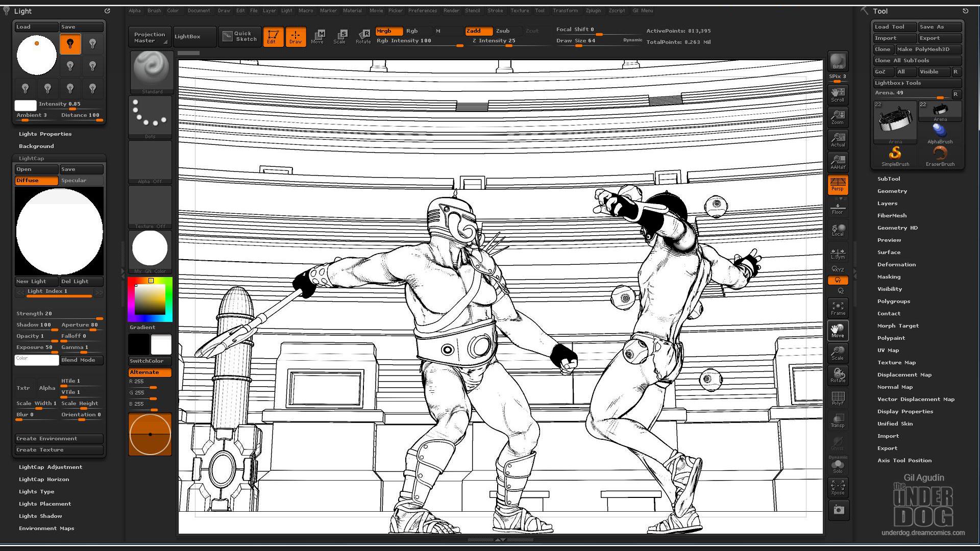Viewport: 980px width, 551px height.
Task: Click the L.Sym icon
Action: tap(838, 254)
